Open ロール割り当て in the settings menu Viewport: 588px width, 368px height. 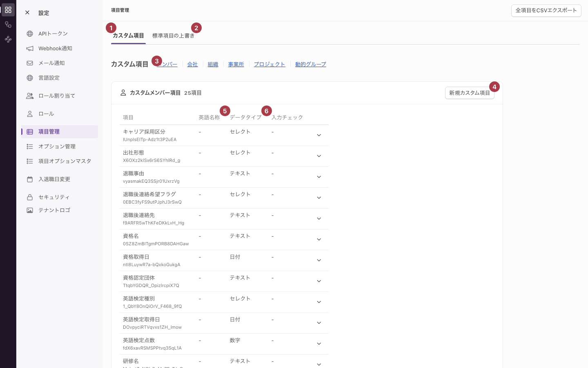point(60,96)
